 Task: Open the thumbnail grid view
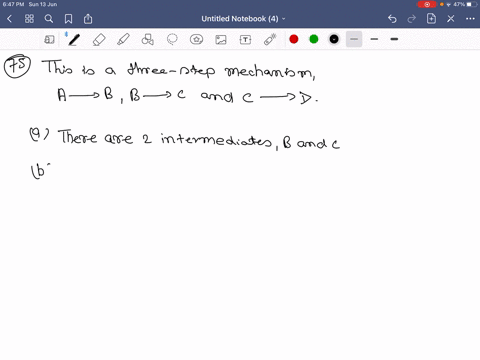point(29,19)
